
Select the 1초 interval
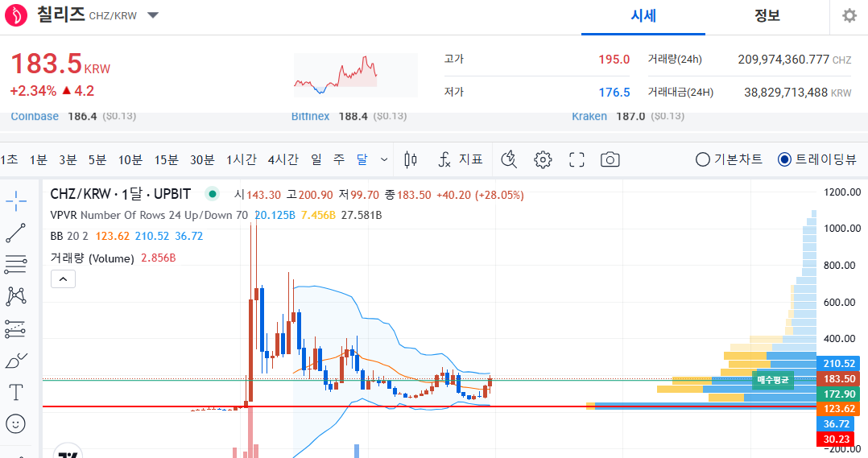pos(10,160)
